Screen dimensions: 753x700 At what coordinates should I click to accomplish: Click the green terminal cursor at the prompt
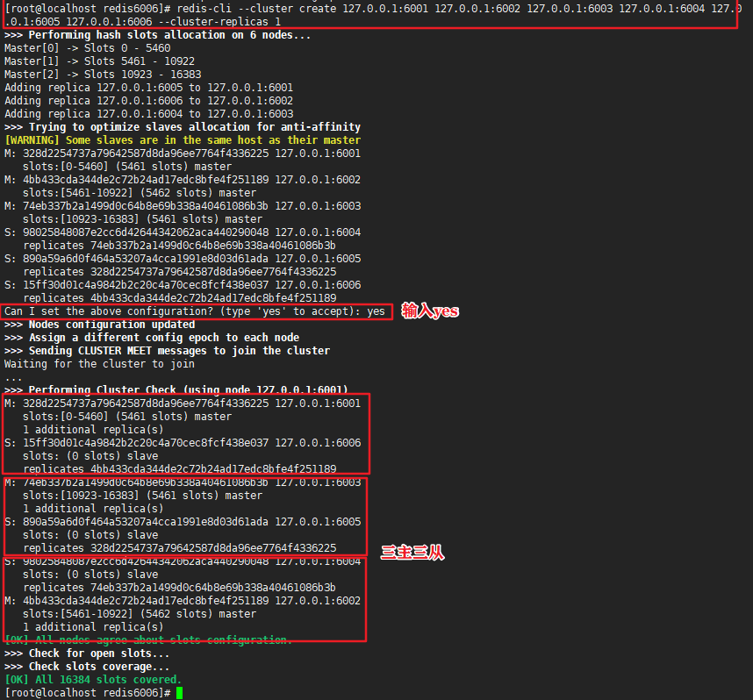pos(179,693)
